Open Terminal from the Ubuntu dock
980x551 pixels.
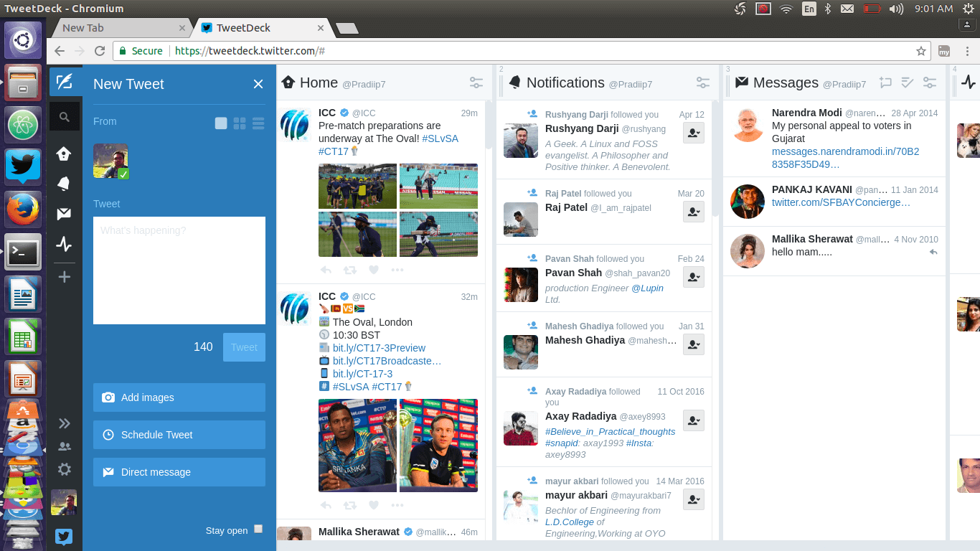23,251
